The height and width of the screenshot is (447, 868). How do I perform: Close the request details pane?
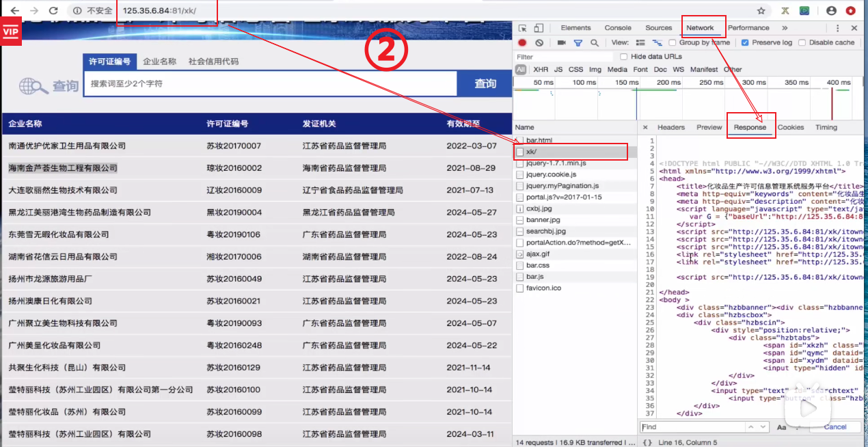(646, 127)
